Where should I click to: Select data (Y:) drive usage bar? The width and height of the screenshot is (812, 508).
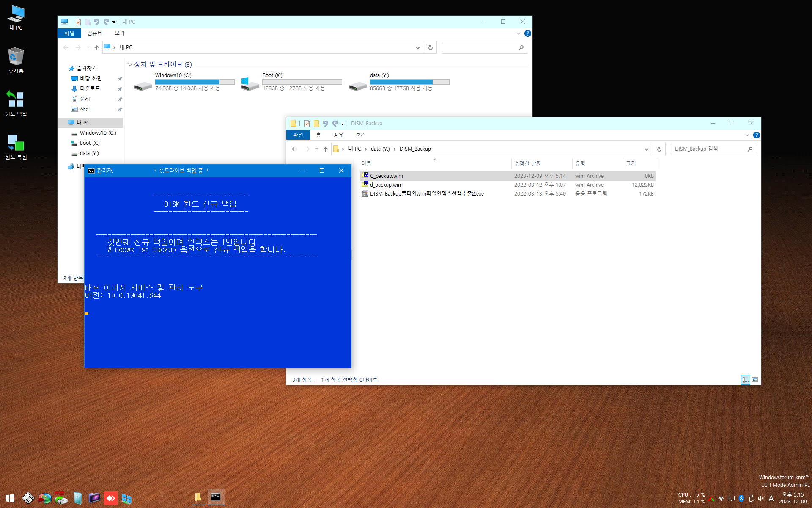[409, 82]
